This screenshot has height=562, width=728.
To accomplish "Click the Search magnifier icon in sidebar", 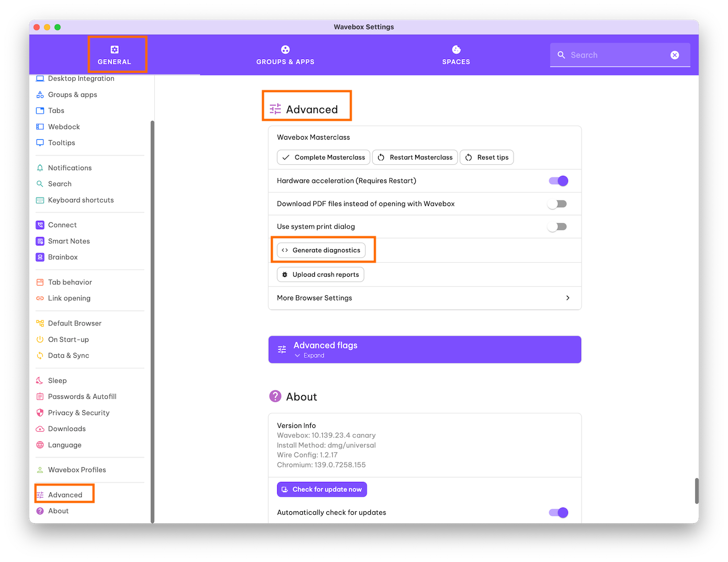I will pos(40,184).
